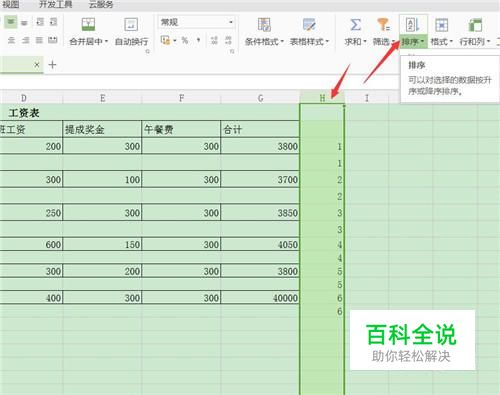Image resolution: width=500 pixels, height=395 pixels.
Task: Click the cell with value 40000
Action: click(x=260, y=297)
